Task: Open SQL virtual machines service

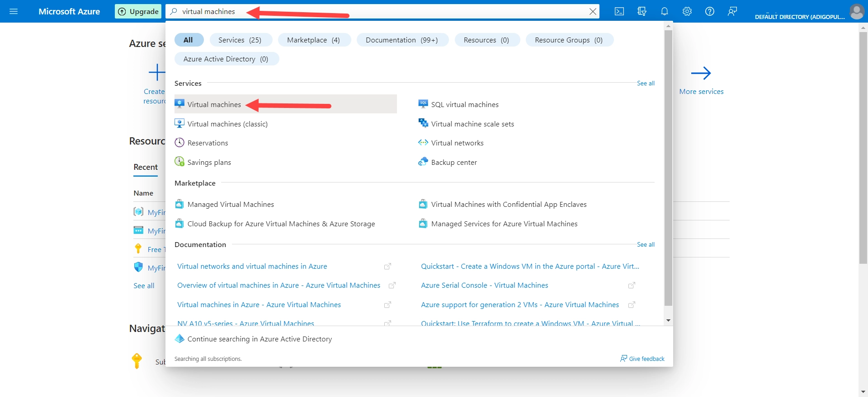Action: click(465, 104)
